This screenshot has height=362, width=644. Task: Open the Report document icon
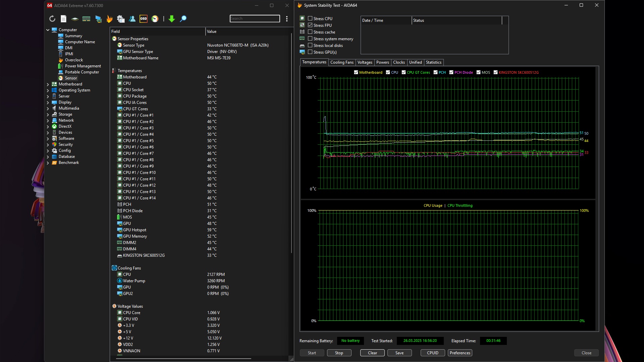(x=63, y=19)
